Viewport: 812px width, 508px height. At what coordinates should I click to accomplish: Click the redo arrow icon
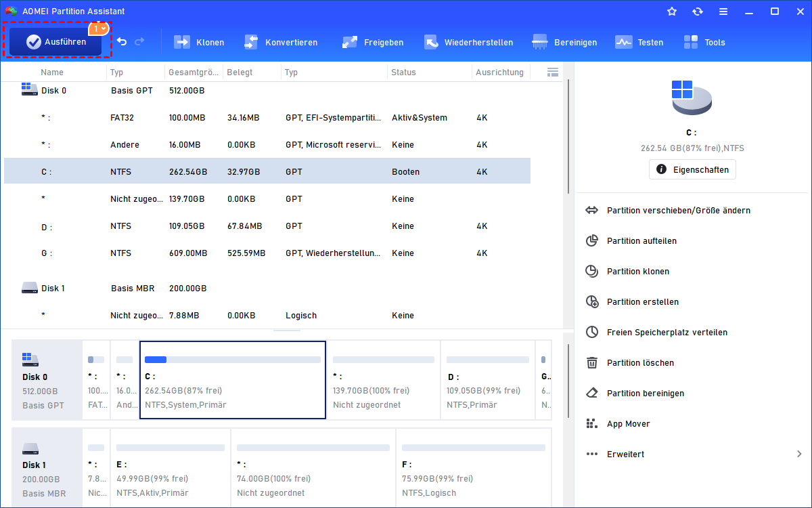tap(140, 42)
